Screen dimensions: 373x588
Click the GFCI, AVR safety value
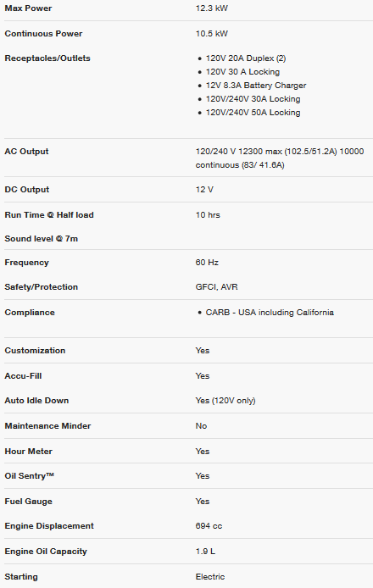[x=216, y=287]
